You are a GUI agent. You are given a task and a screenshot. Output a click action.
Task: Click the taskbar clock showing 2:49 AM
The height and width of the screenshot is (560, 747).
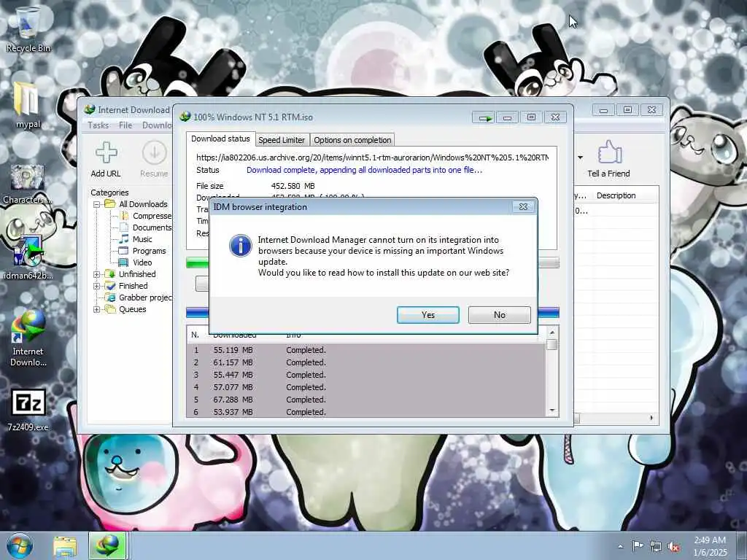(710, 546)
